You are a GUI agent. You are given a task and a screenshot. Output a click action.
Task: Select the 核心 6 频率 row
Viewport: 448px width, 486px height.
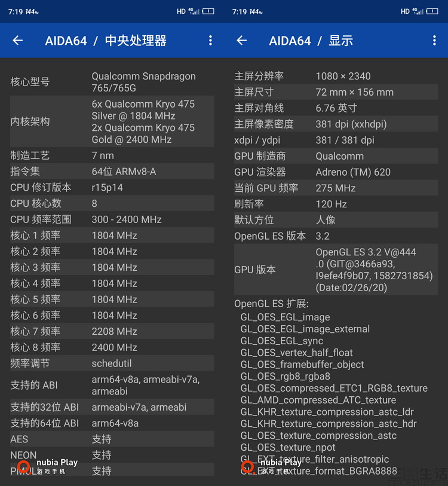tap(112, 315)
